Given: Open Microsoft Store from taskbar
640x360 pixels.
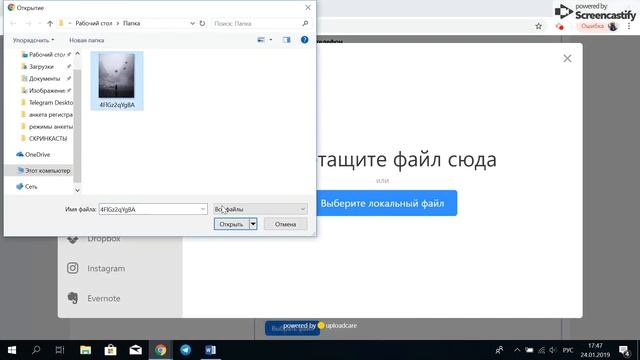Looking at the screenshot, I should coord(110,350).
